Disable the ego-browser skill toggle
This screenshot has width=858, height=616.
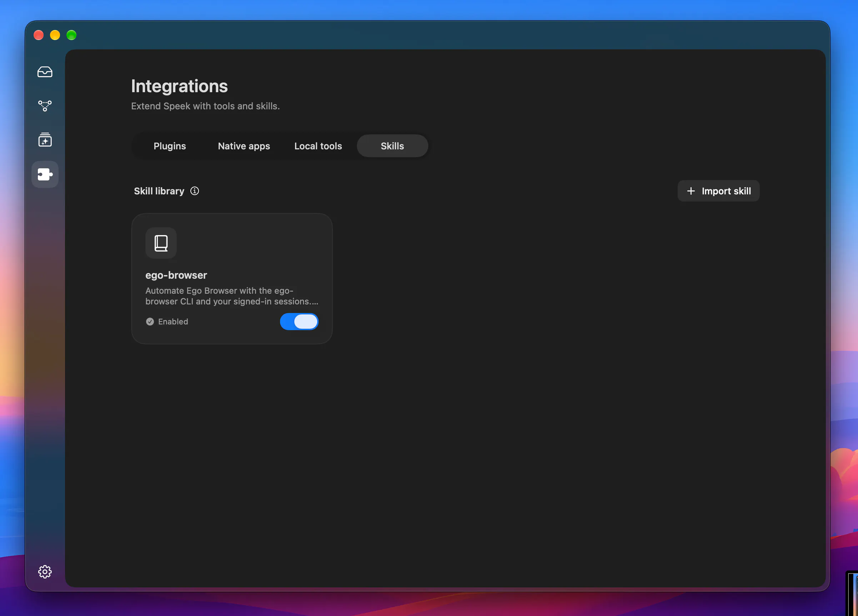point(299,322)
